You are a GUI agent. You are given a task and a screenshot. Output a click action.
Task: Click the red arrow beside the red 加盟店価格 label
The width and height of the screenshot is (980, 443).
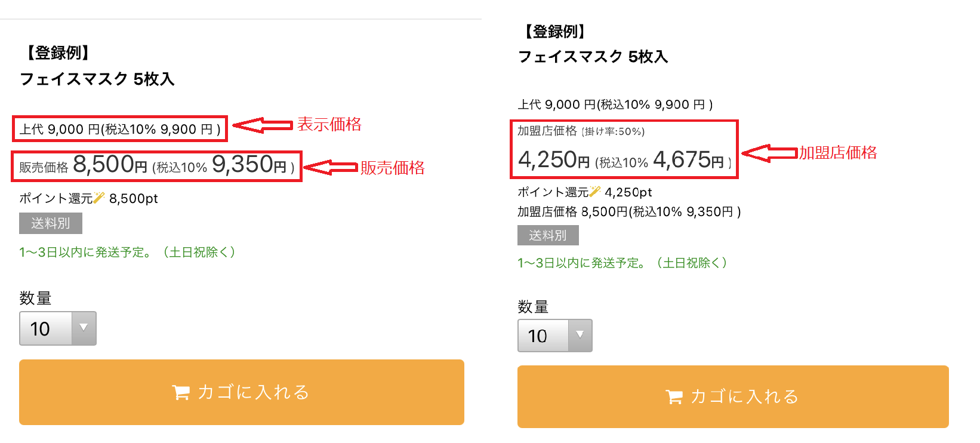pyautogui.click(x=769, y=153)
